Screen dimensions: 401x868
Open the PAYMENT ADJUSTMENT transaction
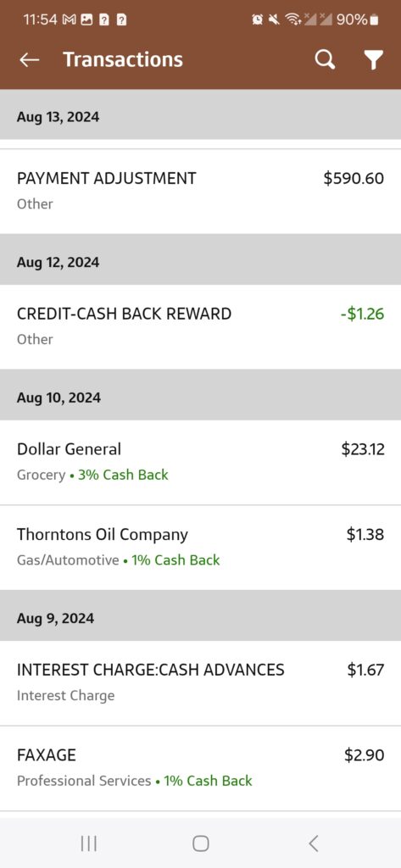(200, 191)
